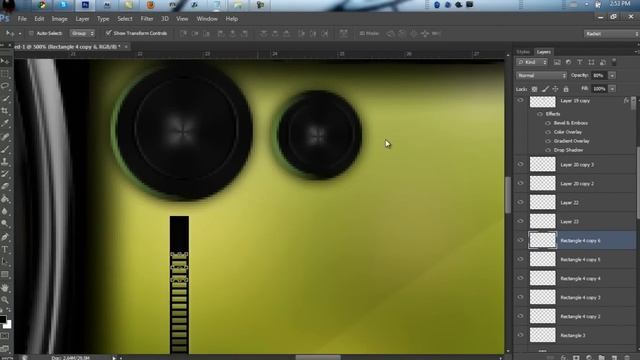Open the Opacity slider arrow
Viewport: 640px width, 360px height.
612,76
